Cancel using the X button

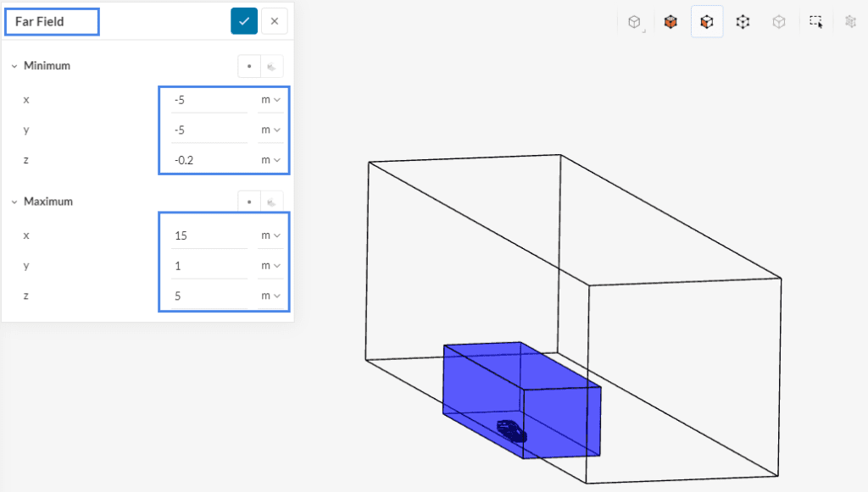(274, 21)
